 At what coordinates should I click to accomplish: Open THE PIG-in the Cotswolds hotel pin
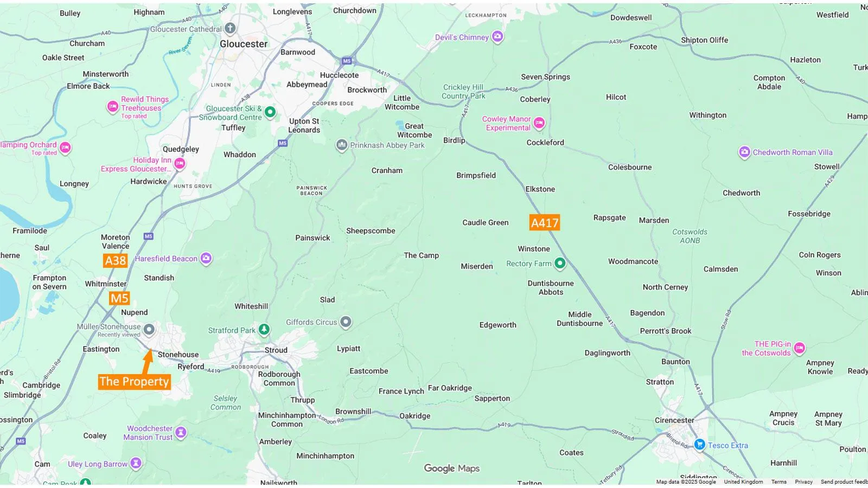point(799,349)
